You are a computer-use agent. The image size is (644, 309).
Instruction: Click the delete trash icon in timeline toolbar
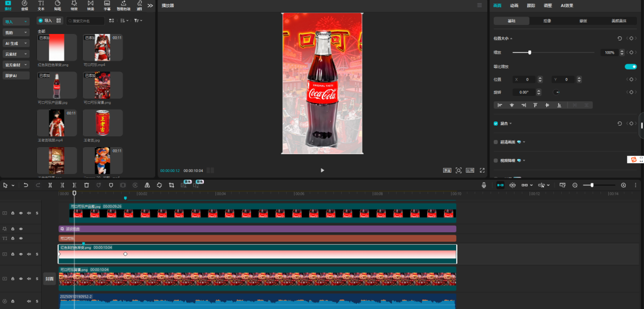click(x=86, y=185)
